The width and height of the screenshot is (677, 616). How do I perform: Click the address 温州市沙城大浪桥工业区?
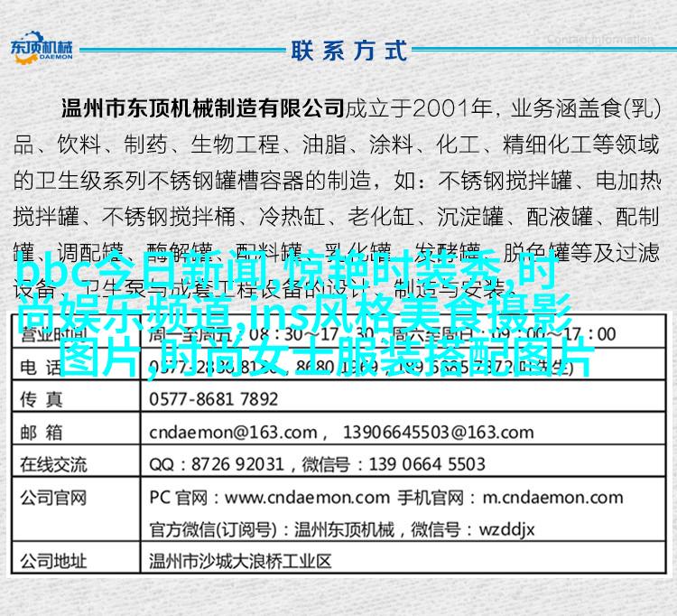click(240, 561)
